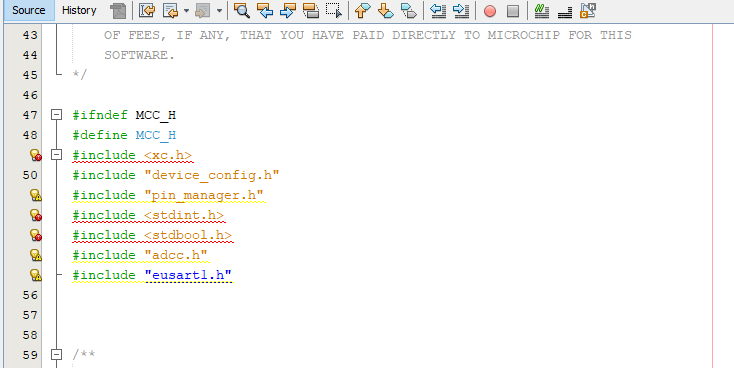
Task: Toggle highlight search in the editor
Action: click(x=310, y=10)
